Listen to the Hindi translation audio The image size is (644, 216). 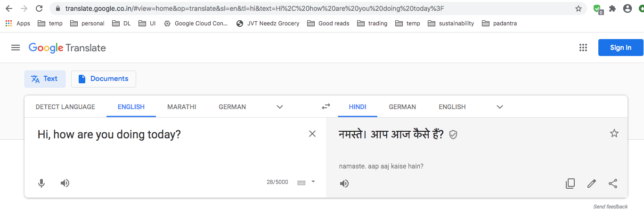click(x=344, y=184)
